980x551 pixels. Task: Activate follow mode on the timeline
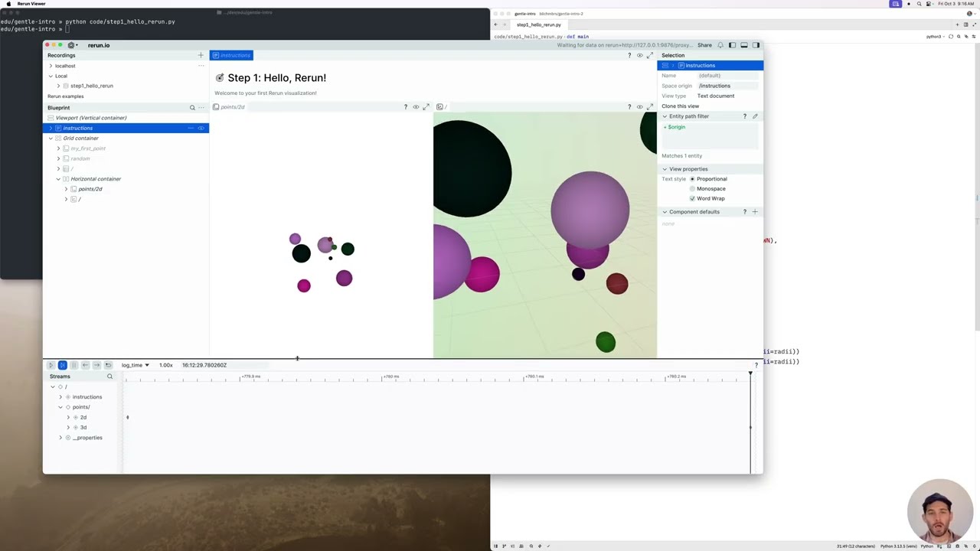pyautogui.click(x=63, y=365)
